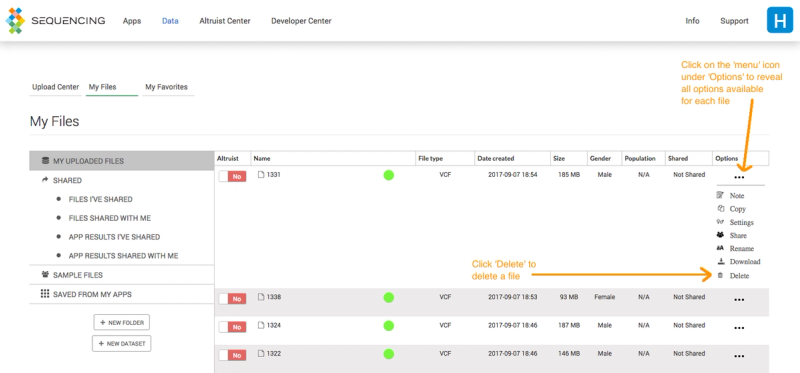
Task: Toggle Altruist switch for file 1322
Action: click(232, 355)
